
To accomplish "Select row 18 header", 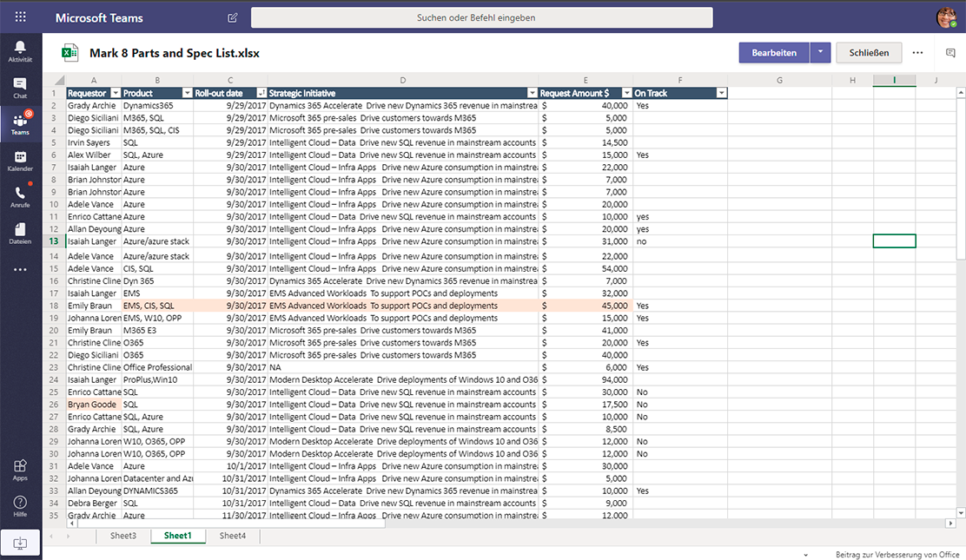I will (54, 306).
